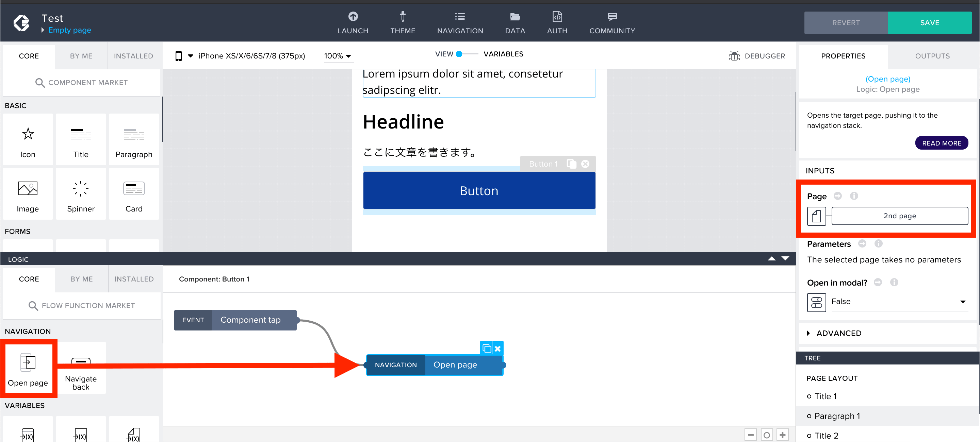Click the Community toolbar icon
Screen dimensions: 980x442
[x=612, y=17]
